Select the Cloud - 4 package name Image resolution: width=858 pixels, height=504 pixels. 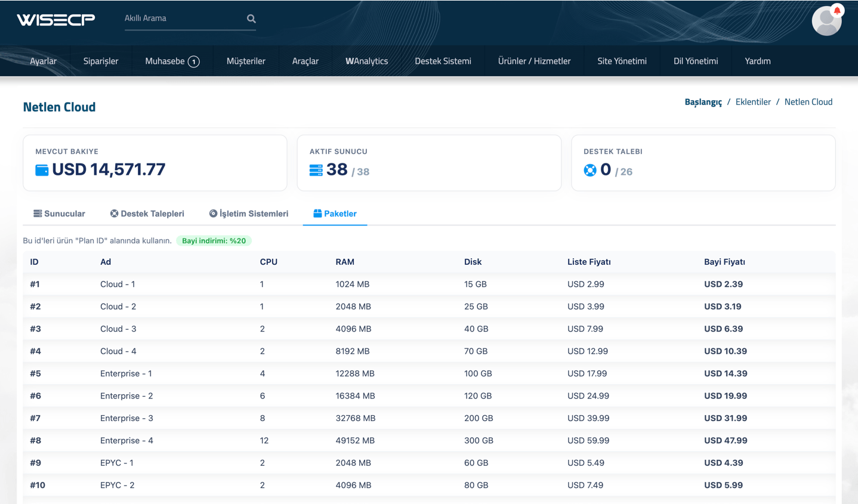tap(118, 351)
